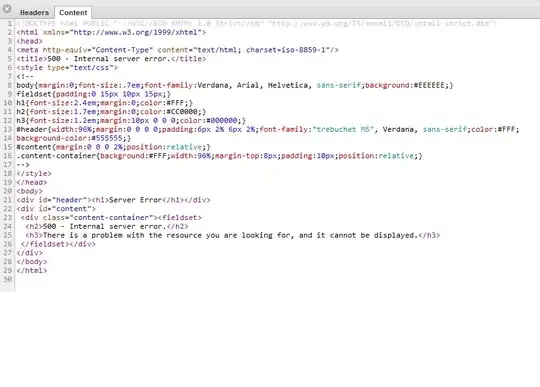The image size is (540, 387).
Task: Click the #content{margin rule line
Action: tap(113, 147)
